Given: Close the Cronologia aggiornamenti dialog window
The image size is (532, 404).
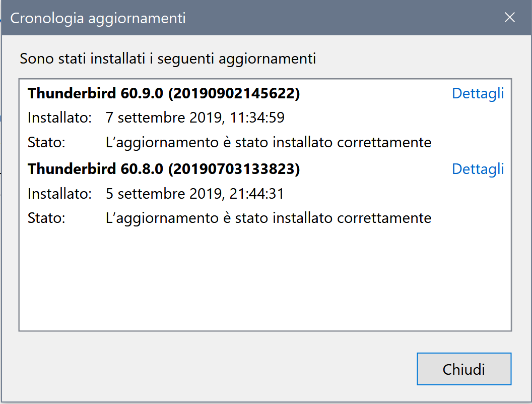Looking at the screenshot, I should point(510,18).
